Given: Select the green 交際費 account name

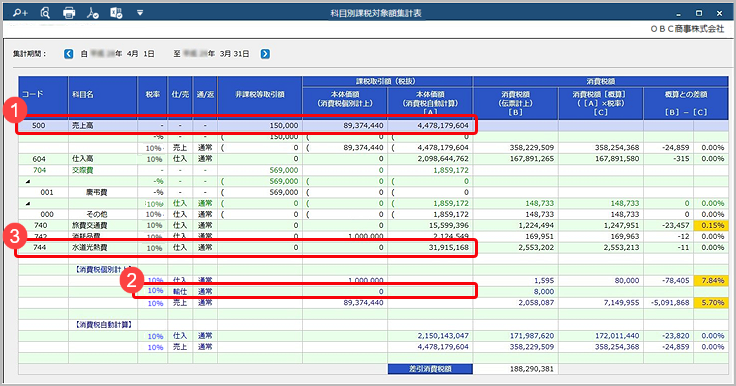Looking at the screenshot, I should pos(83,170).
